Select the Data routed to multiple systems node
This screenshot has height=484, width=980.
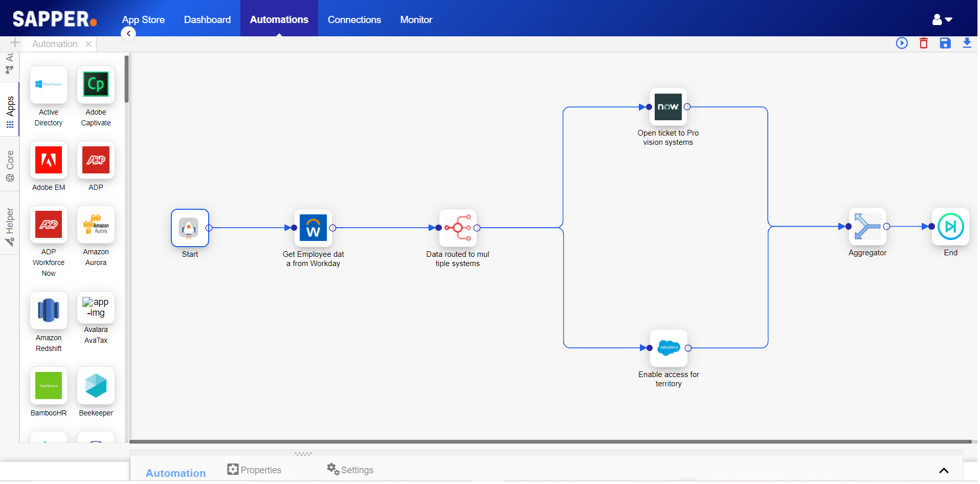point(458,228)
